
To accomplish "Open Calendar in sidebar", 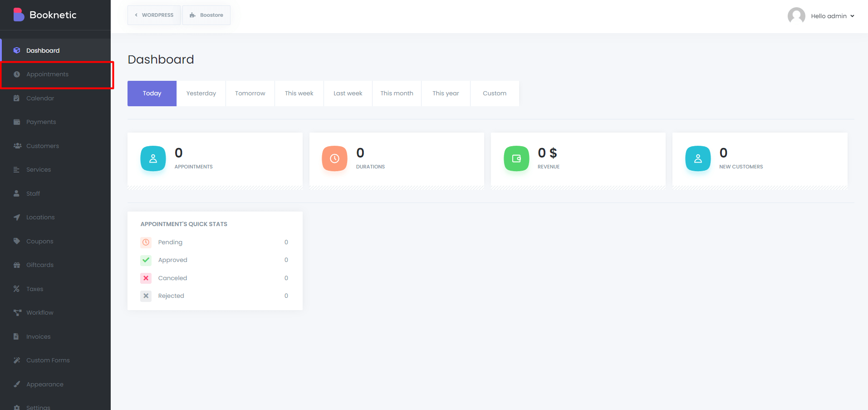I will click(55, 98).
